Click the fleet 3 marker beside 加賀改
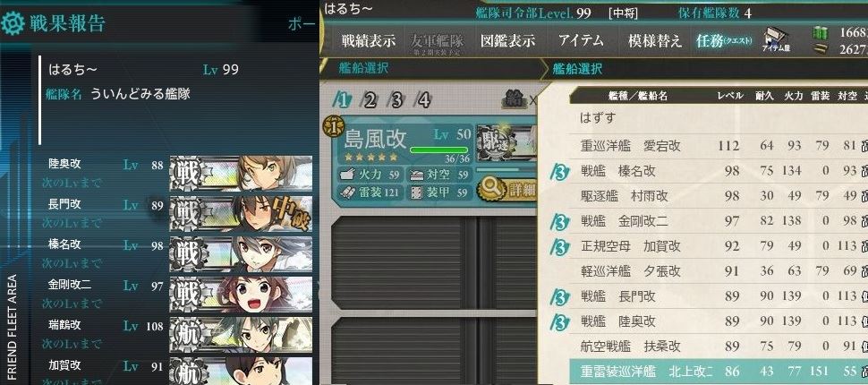 [x=560, y=246]
